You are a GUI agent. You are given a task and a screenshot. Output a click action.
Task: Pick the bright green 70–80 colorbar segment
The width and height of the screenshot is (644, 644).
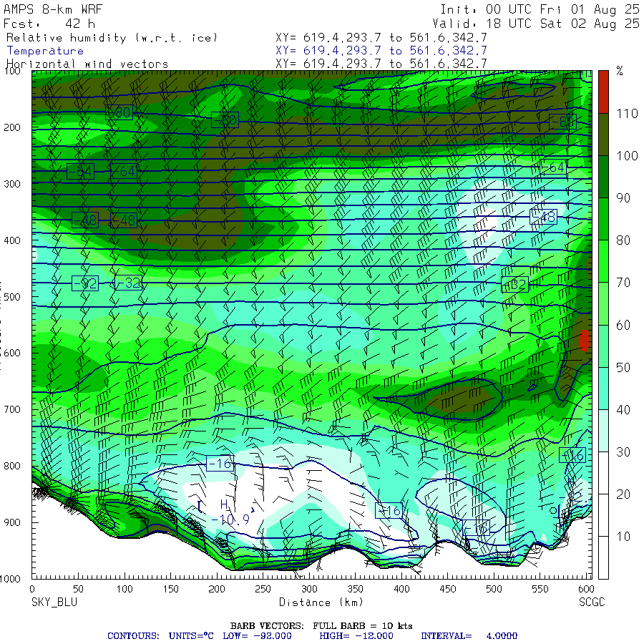tap(603, 261)
